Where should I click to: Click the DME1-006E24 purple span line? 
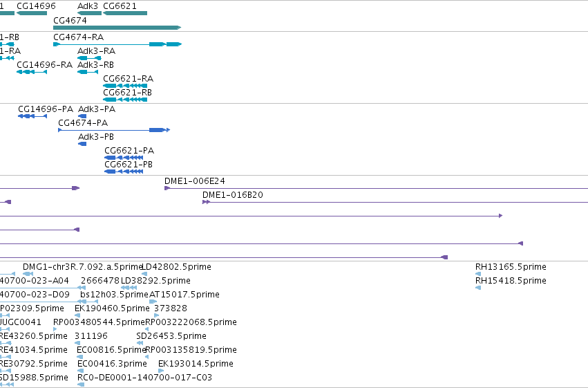coord(376,188)
